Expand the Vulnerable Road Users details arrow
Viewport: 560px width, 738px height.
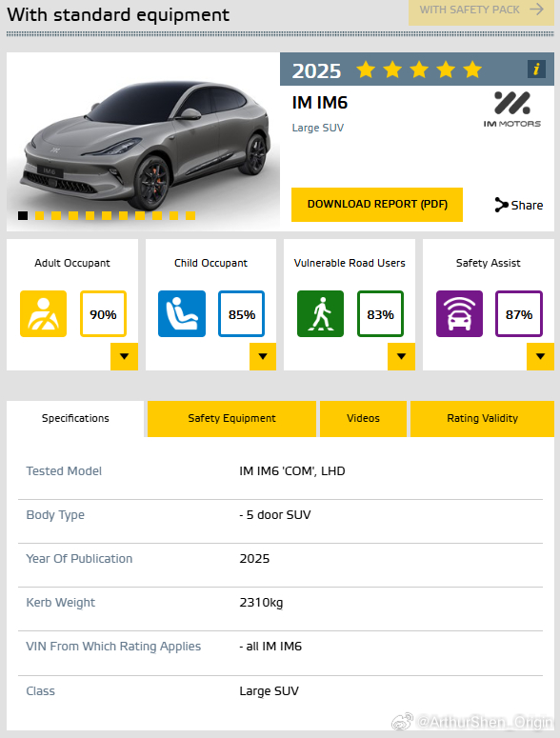[x=401, y=356]
